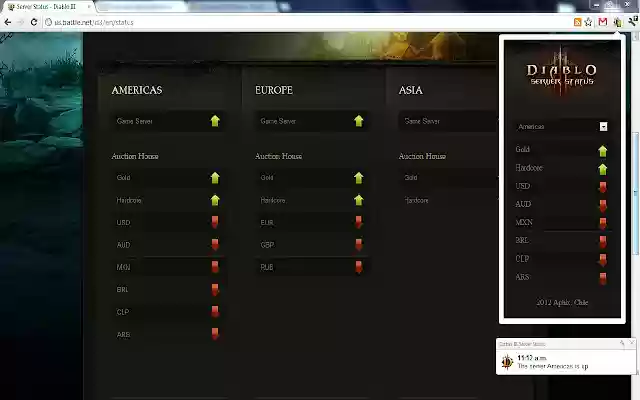Select the Server Status - Diablo III tab
Screen dimensions: 640x400
tap(48, 7)
